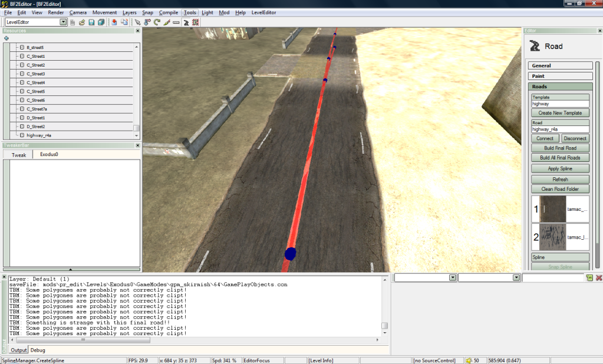Image resolution: width=603 pixels, height=364 pixels.
Task: Click the blue plus icon in Resources
Action: [6, 38]
